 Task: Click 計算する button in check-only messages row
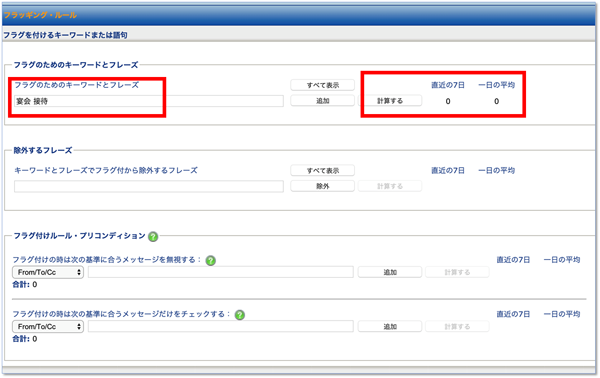pos(457,326)
